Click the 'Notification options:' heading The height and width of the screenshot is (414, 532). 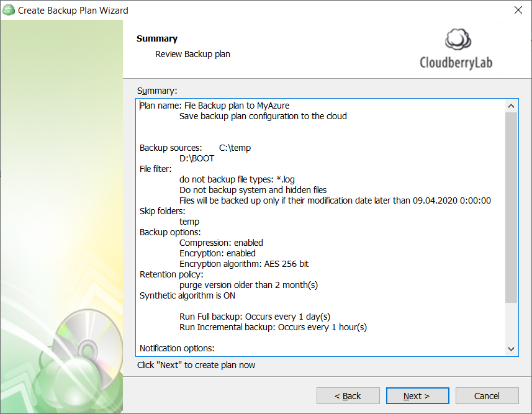click(177, 348)
